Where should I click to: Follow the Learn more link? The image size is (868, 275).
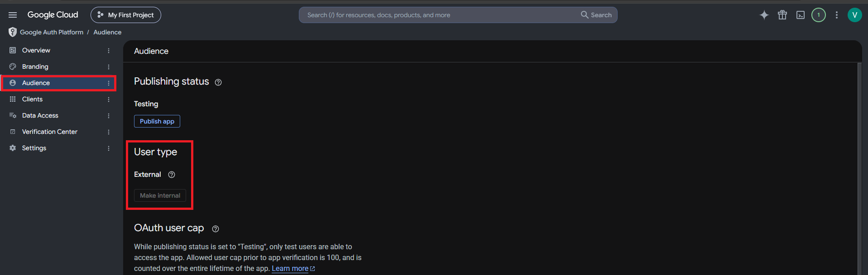tap(290, 268)
